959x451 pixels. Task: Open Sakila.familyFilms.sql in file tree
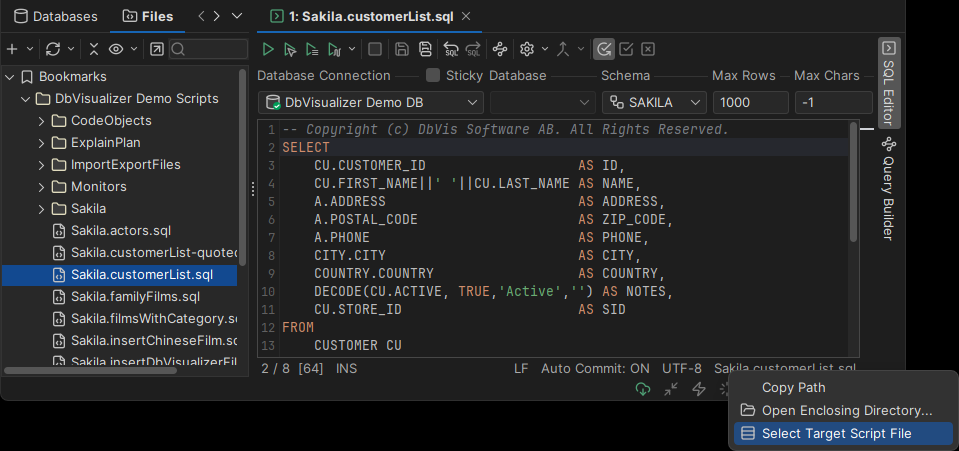click(135, 297)
